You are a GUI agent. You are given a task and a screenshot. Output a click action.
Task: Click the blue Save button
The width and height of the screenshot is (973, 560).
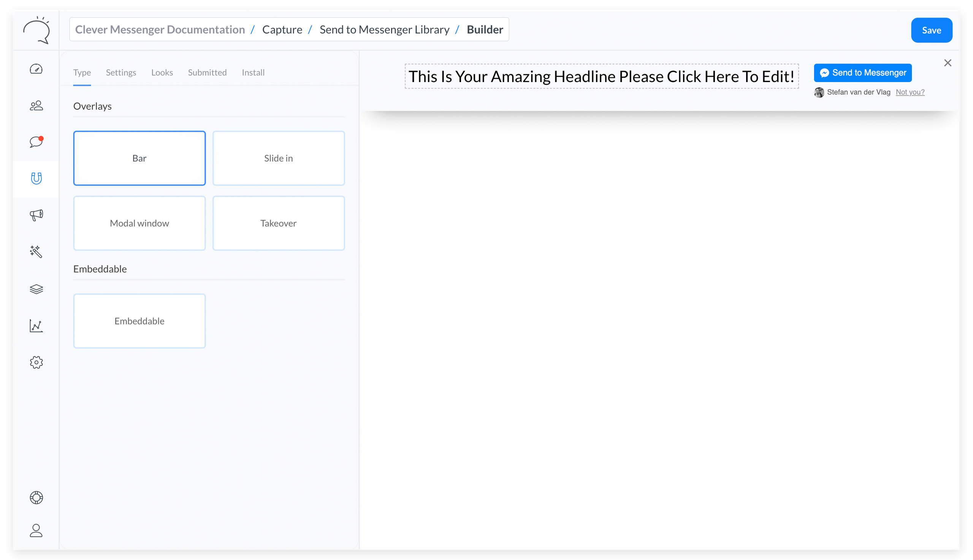(x=931, y=30)
